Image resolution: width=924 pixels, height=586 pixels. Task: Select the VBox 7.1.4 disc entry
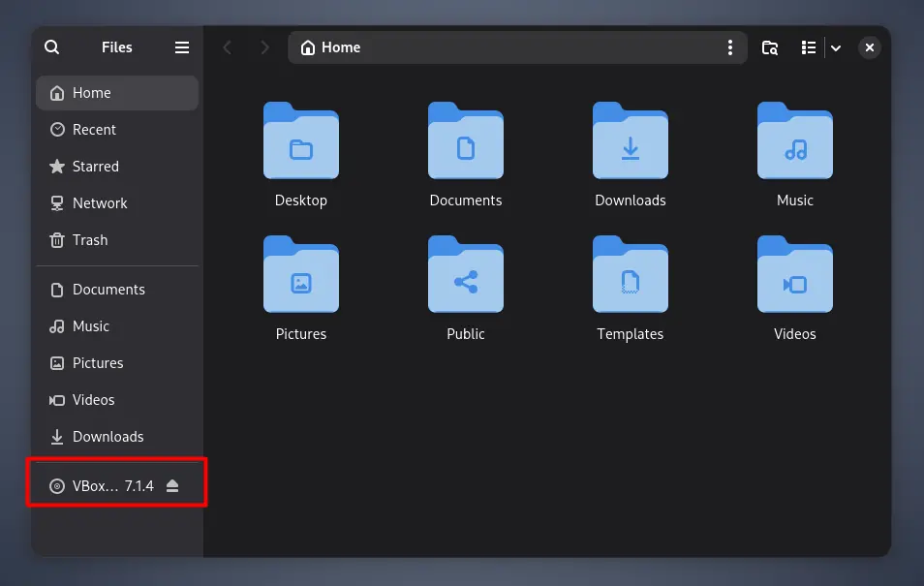click(102, 486)
